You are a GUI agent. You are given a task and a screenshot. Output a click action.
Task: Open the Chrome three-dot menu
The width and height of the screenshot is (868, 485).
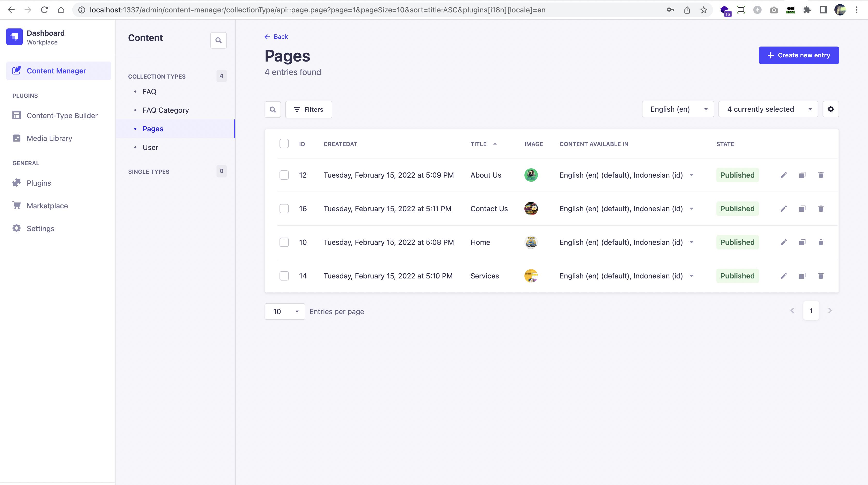[856, 10]
